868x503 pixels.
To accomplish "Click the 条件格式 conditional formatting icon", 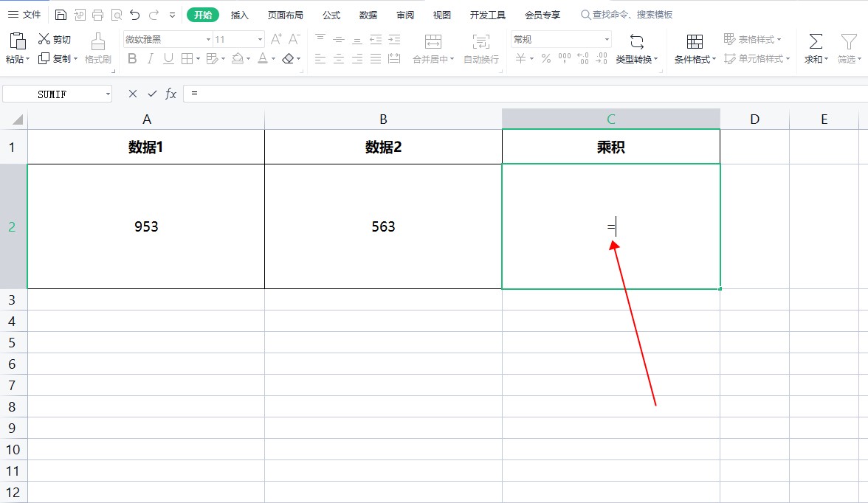I will (x=695, y=41).
